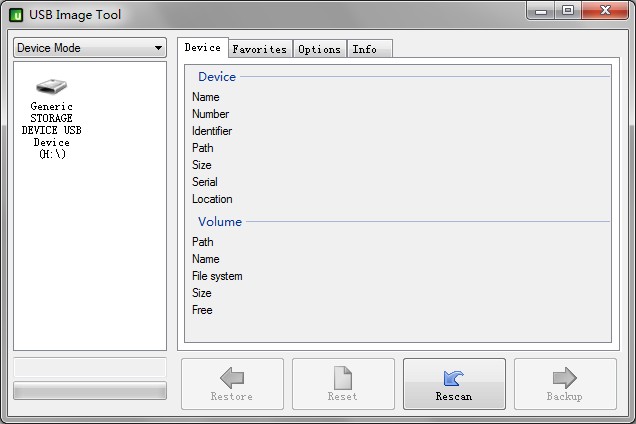This screenshot has height=424, width=636.
Task: Click the File system label
Action: pyautogui.click(x=217, y=276)
